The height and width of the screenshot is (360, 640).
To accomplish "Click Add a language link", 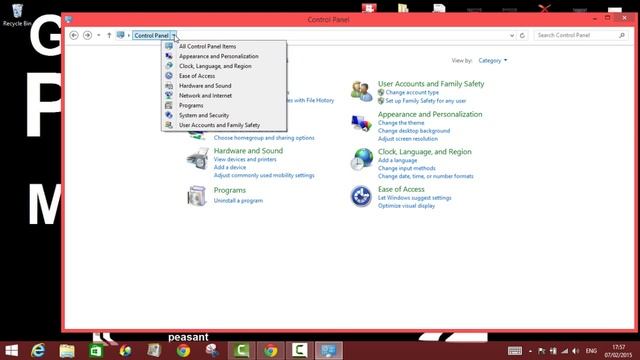I will coord(398,160).
